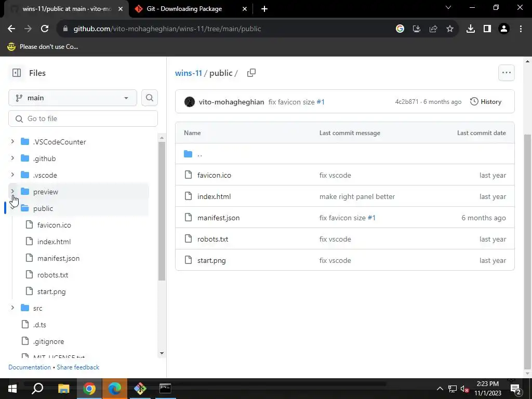532x399 pixels.
Task: Open the vito-mohagheghian author link
Action: click(x=231, y=102)
